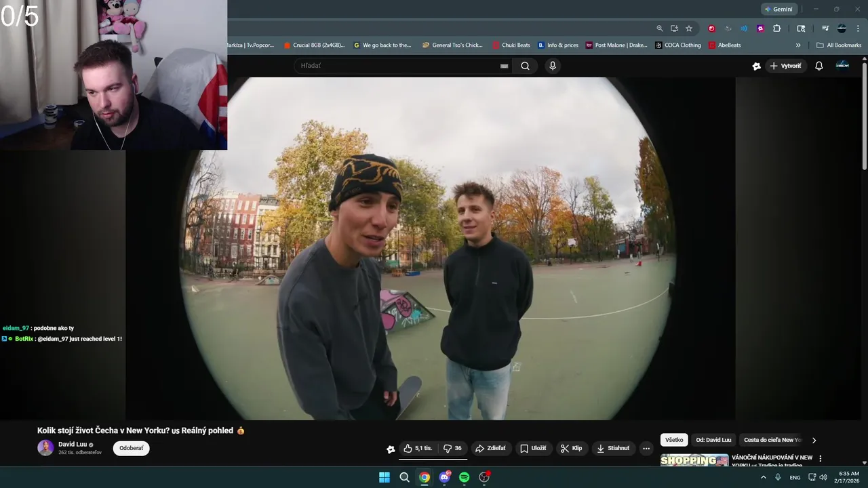Click the zoom magnifier icon in address bar
The height and width of the screenshot is (488, 868).
[x=659, y=28]
